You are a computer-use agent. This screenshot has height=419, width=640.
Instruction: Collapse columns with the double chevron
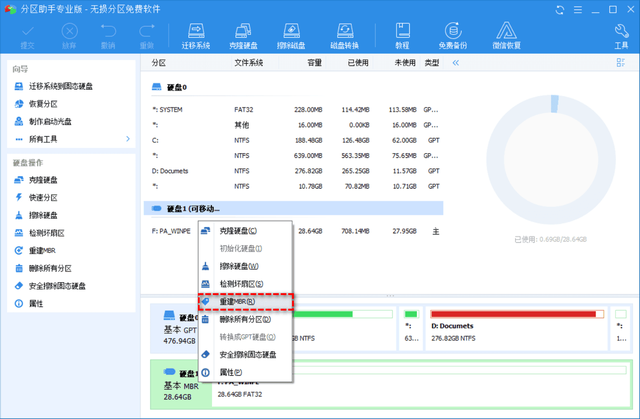click(x=456, y=63)
